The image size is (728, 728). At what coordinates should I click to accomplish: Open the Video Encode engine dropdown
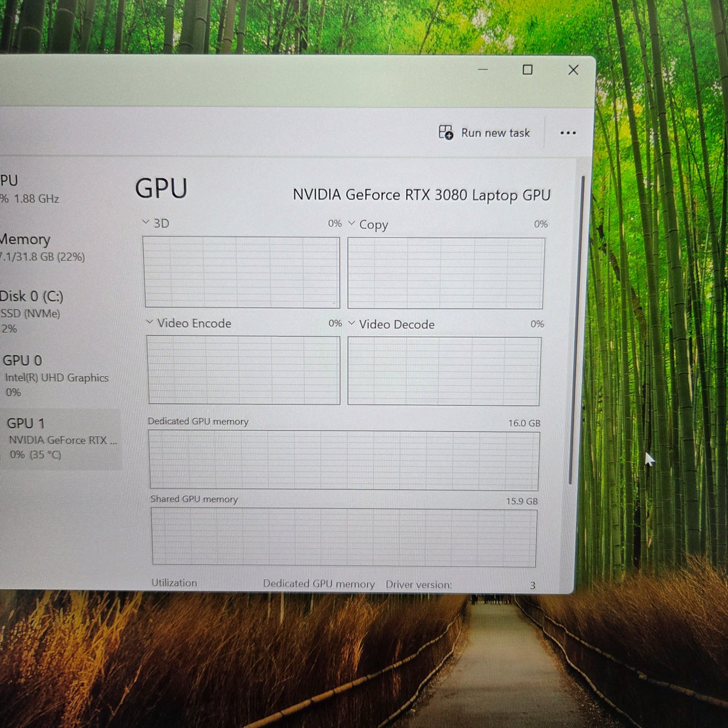150,322
